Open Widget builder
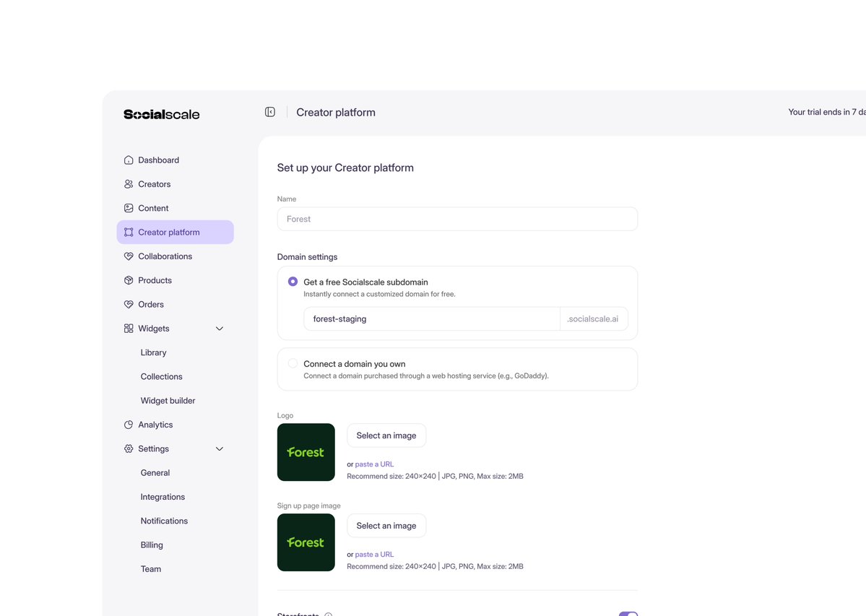This screenshot has height=616, width=866. pyautogui.click(x=168, y=401)
